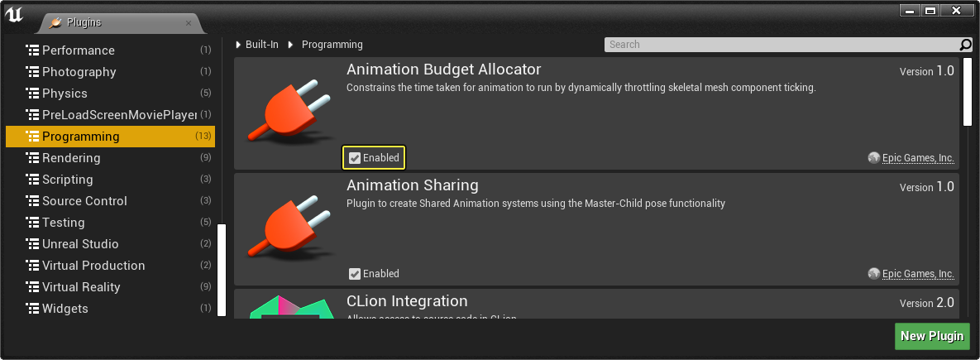
Task: Click the Animation Sharing plug icon
Action: click(x=289, y=226)
